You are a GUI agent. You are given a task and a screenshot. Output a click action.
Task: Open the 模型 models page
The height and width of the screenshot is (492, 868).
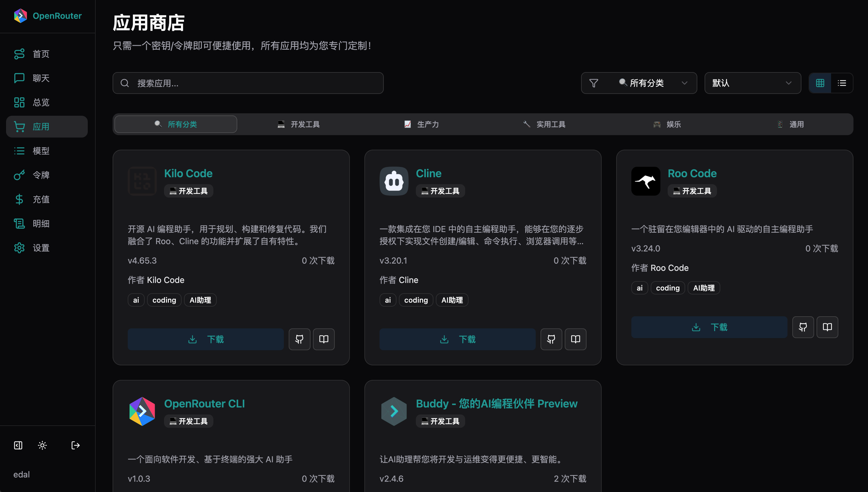47,151
